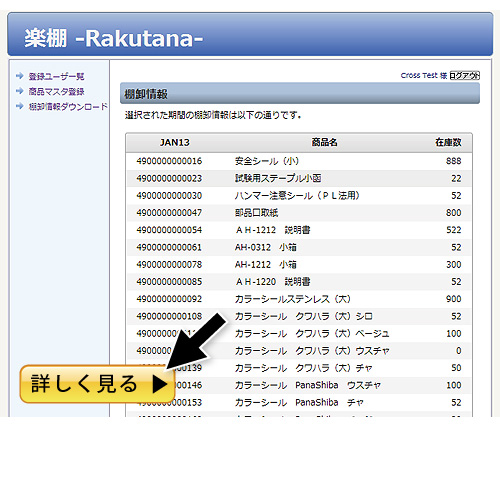Click the 在庫数 column header
Viewport: 500px width, 500px height.
coord(448,143)
